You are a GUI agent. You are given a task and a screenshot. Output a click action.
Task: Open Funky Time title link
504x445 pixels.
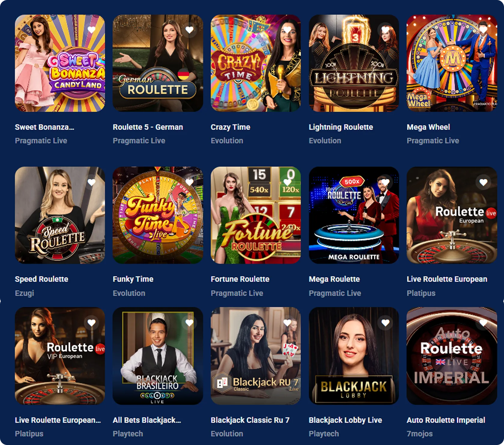[x=133, y=279]
